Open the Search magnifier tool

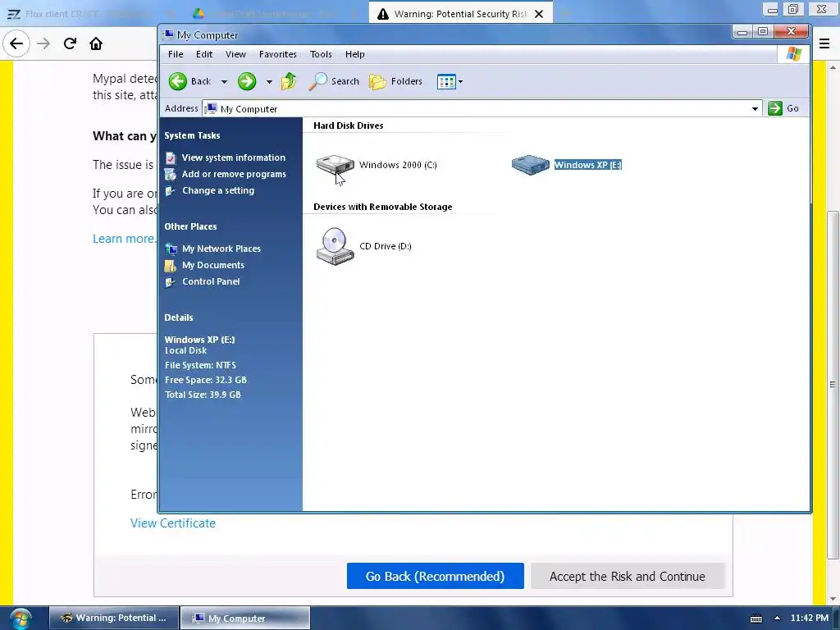coord(317,81)
